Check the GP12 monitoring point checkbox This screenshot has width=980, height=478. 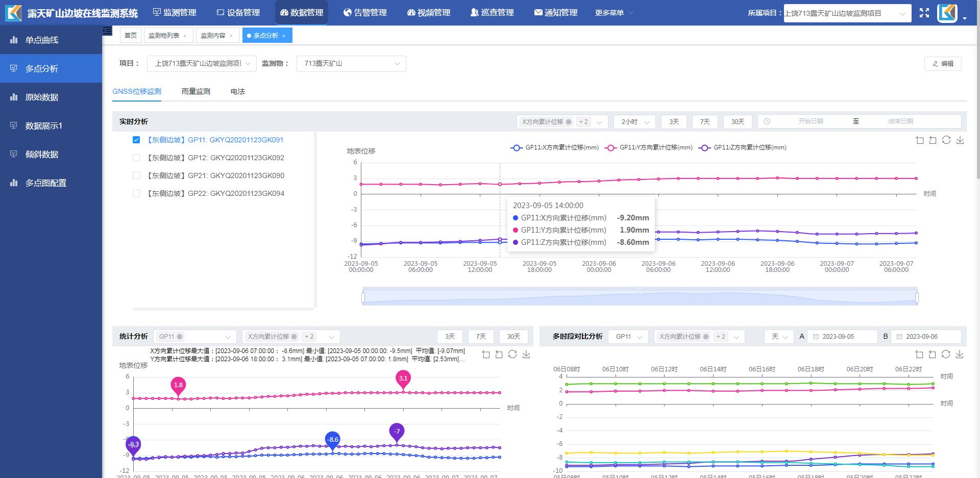[x=136, y=158]
